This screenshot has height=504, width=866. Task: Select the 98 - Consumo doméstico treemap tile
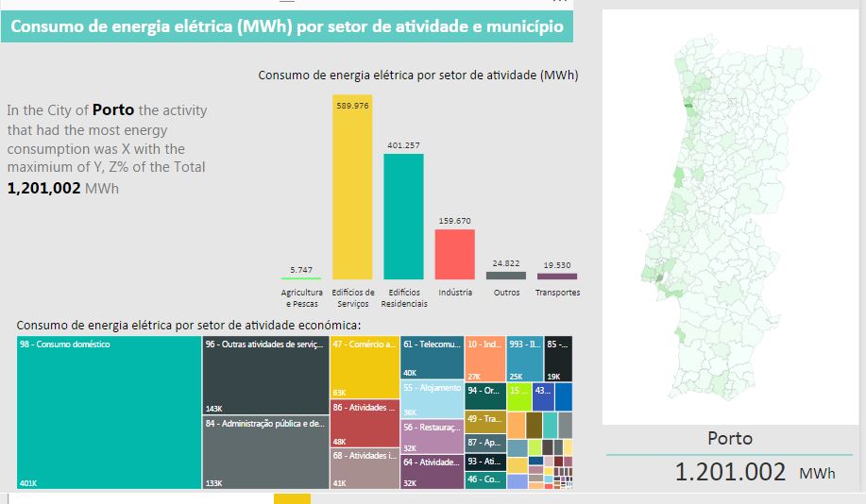pyautogui.click(x=109, y=412)
